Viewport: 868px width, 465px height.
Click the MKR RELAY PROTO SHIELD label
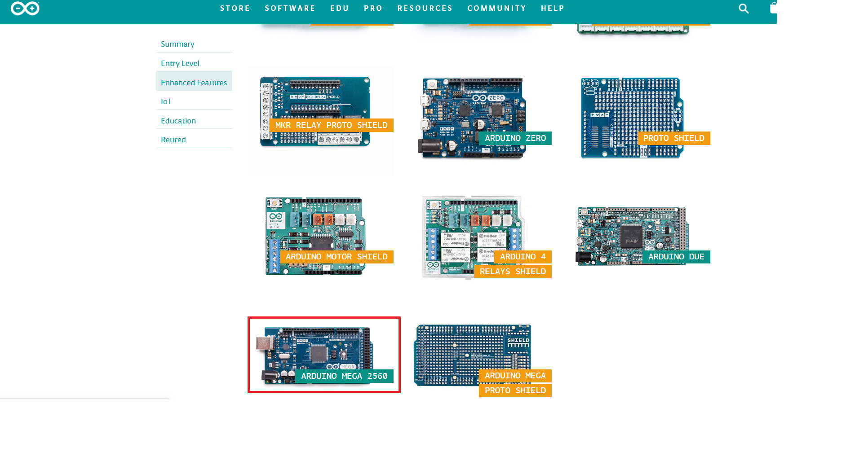tap(332, 125)
